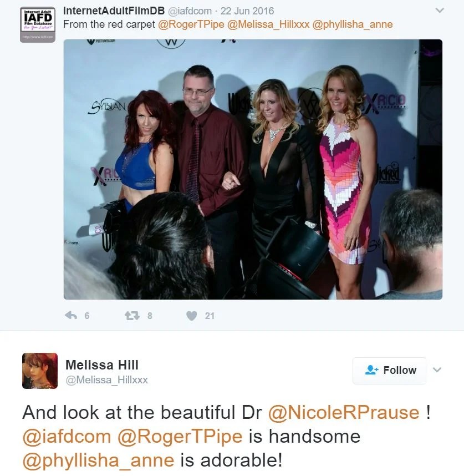
Task: Enlarge the red carpet photo
Action: pos(253,169)
